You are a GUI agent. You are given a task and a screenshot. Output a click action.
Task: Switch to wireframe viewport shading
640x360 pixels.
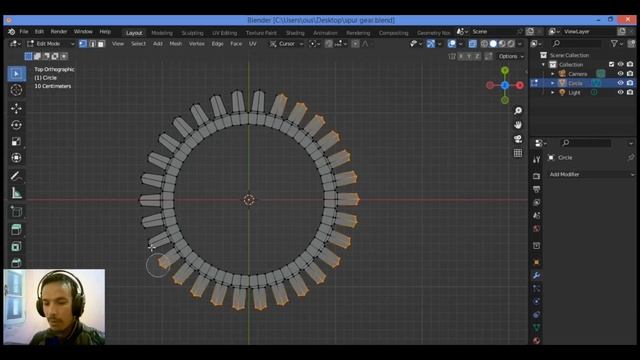coord(484,44)
